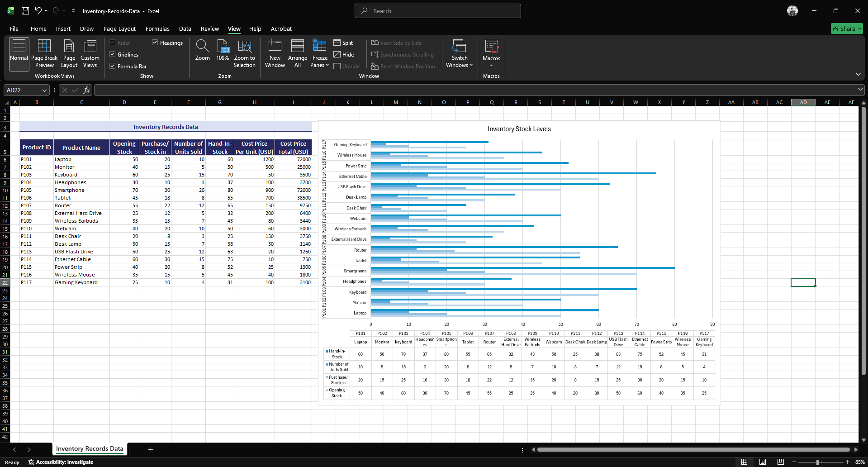This screenshot has height=467, width=868.
Task: Select Inventory Records Data sheet tab
Action: [x=90, y=448]
